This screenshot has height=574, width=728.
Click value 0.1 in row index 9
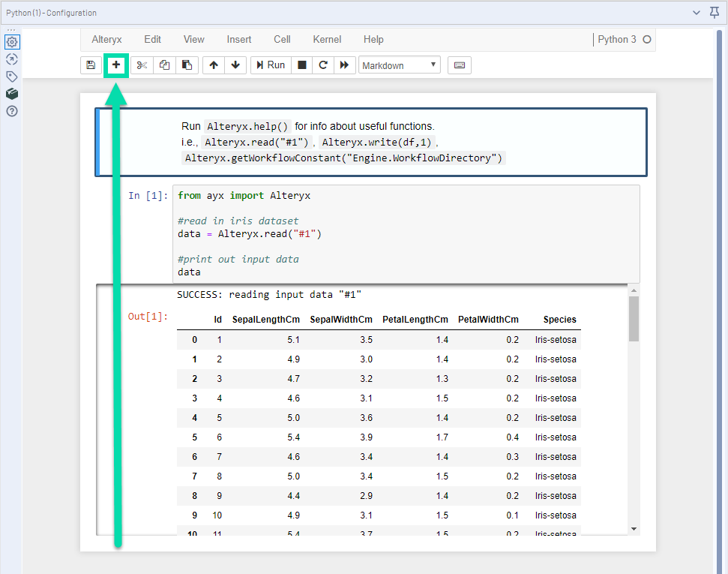(513, 515)
